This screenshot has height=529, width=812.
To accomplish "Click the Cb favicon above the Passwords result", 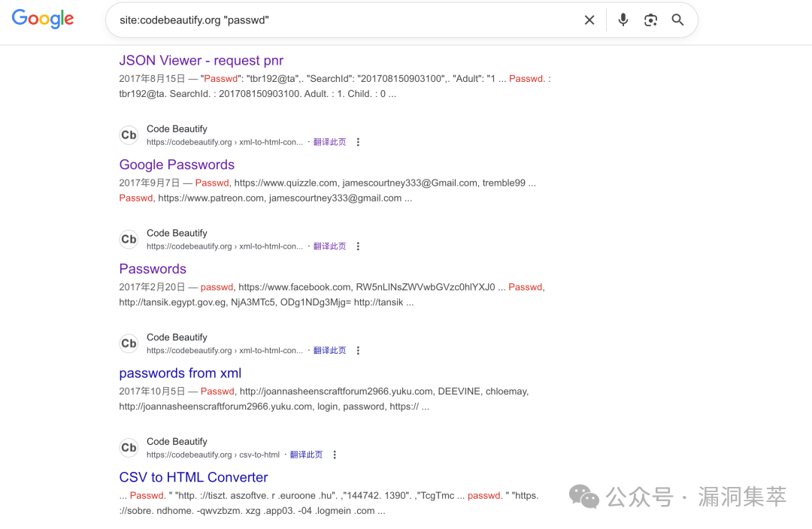I will (x=129, y=239).
